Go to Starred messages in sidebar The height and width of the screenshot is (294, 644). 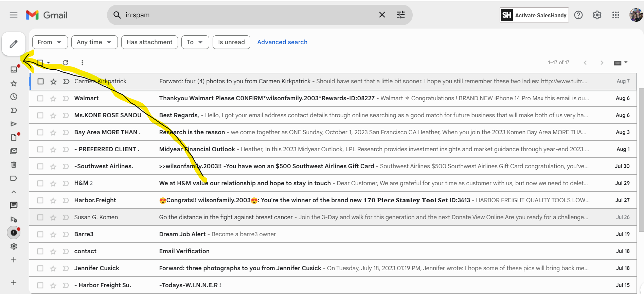point(14,83)
